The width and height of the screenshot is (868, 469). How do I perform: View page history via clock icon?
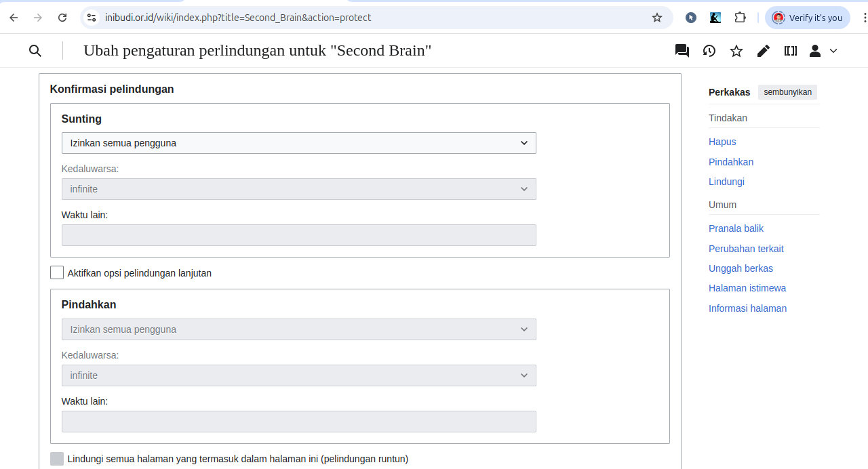point(709,51)
